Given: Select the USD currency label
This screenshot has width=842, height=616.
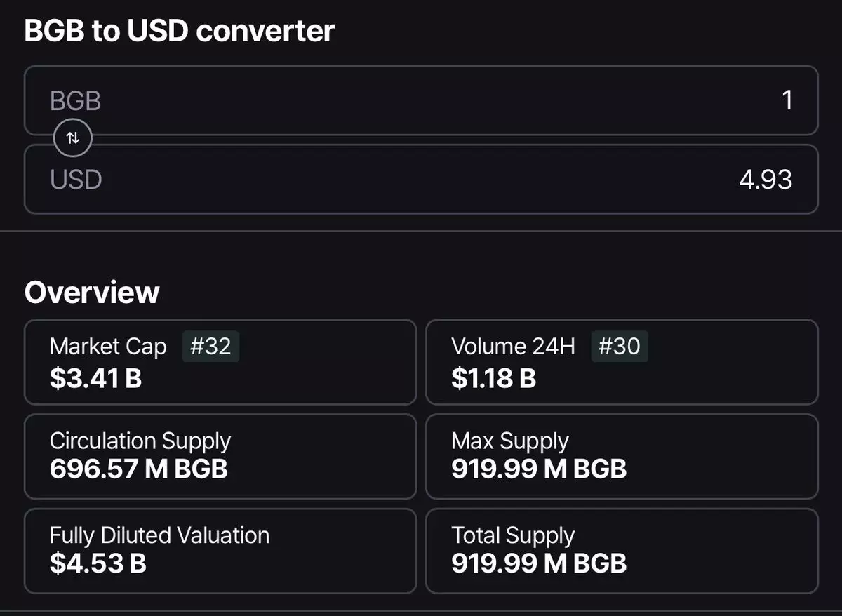Looking at the screenshot, I should tap(76, 180).
